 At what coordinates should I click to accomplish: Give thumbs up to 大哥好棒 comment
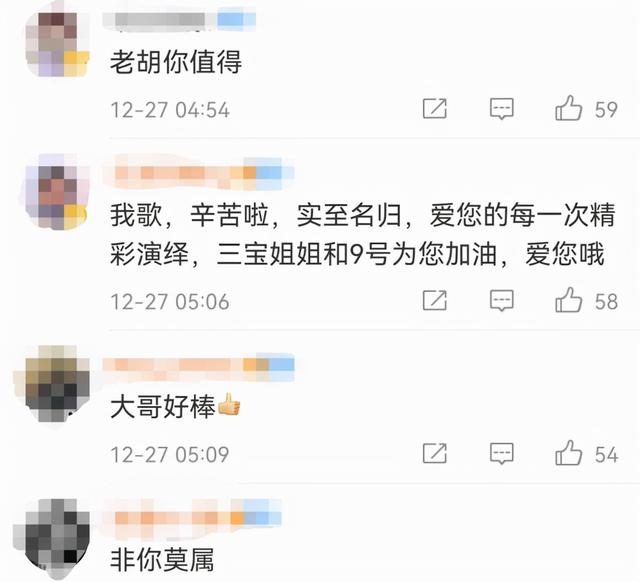pyautogui.click(x=568, y=453)
